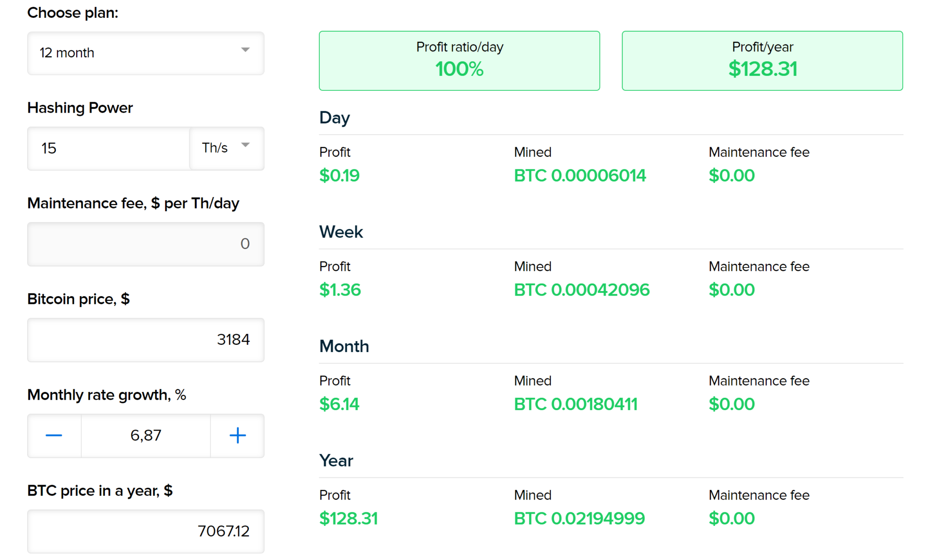Select the Profit/year $128.31 panel
Viewport: 930px width, 560px height.
click(762, 60)
